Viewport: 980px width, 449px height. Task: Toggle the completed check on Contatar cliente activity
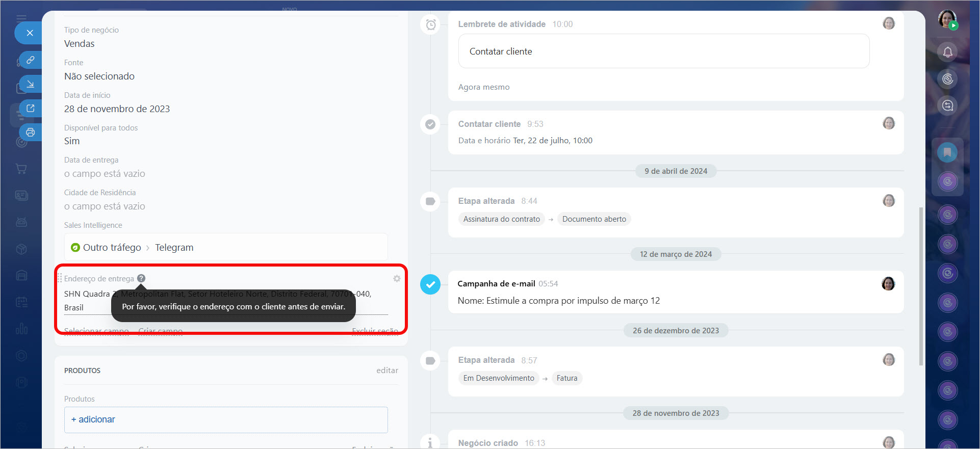[430, 124]
